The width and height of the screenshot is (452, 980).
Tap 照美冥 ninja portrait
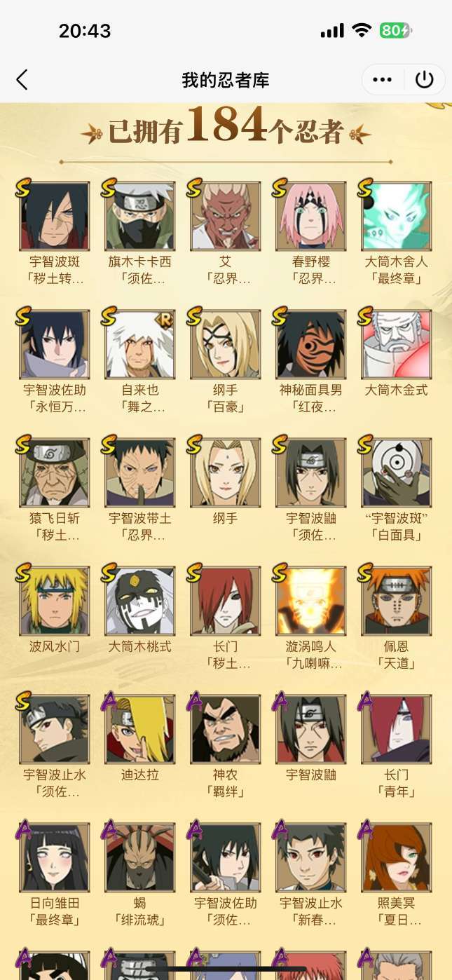pos(397,857)
